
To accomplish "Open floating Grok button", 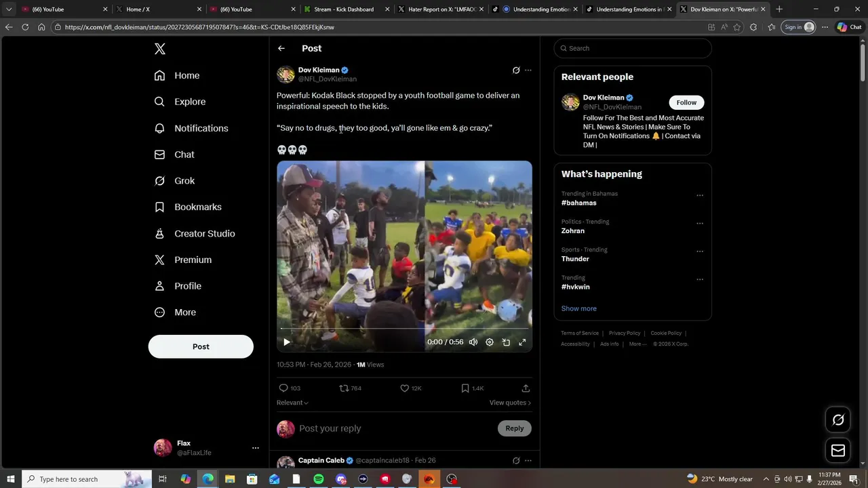I will click(838, 420).
